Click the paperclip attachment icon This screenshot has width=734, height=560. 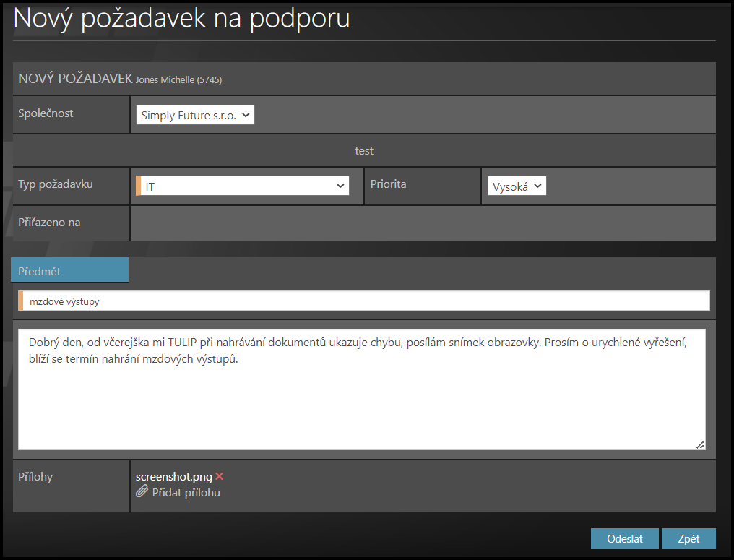142,492
